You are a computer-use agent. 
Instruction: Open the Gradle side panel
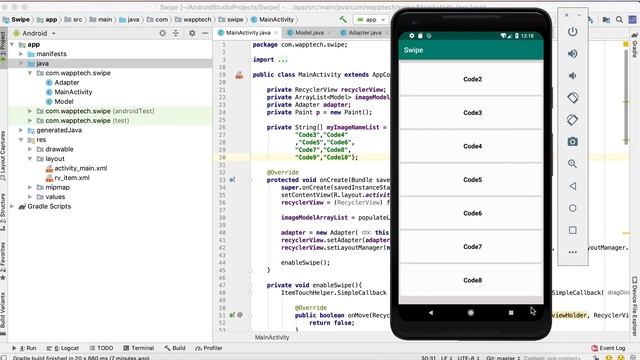tap(635, 46)
